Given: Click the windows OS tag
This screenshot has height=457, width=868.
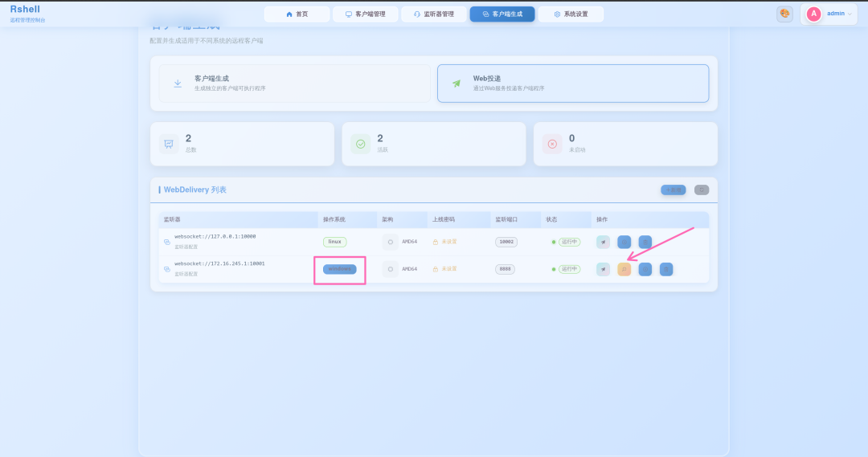Looking at the screenshot, I should [339, 269].
